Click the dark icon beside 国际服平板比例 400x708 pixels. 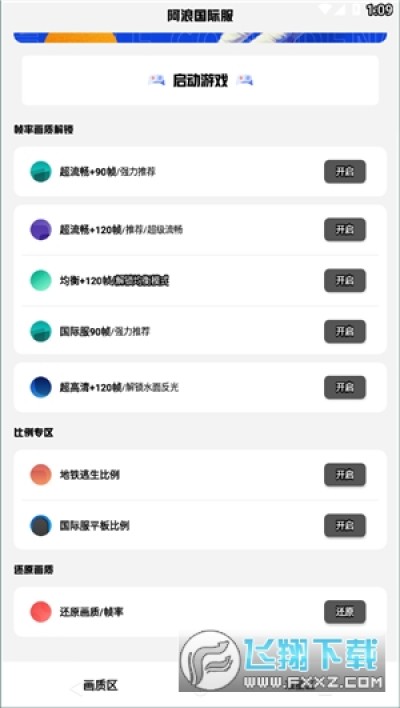coord(41,526)
